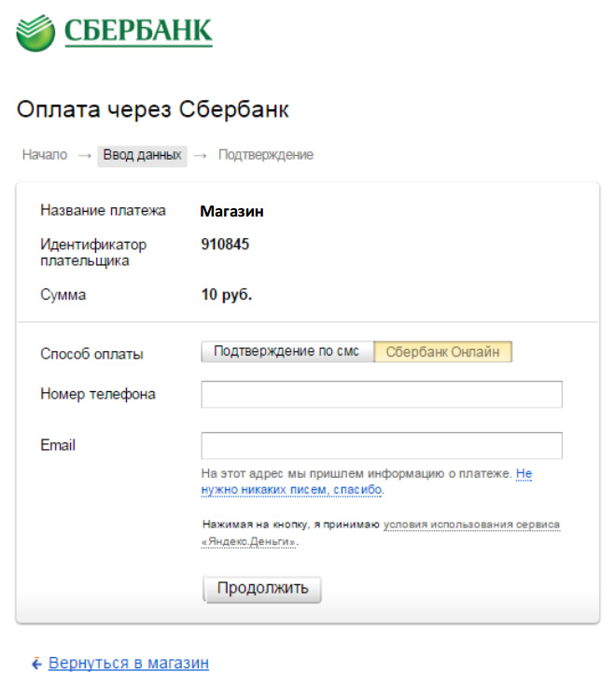Select the Ввод данных step
Screen dimensions: 616x700
143,155
